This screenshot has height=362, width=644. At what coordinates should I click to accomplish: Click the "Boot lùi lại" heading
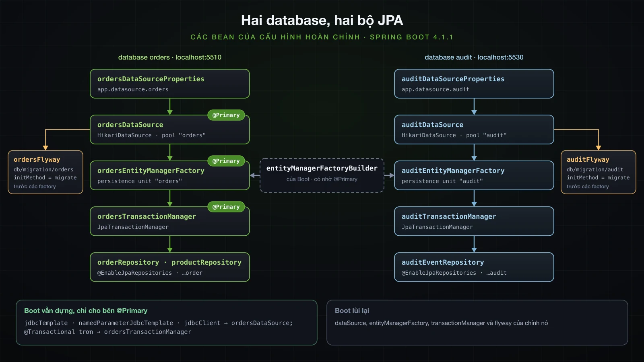[352, 311]
